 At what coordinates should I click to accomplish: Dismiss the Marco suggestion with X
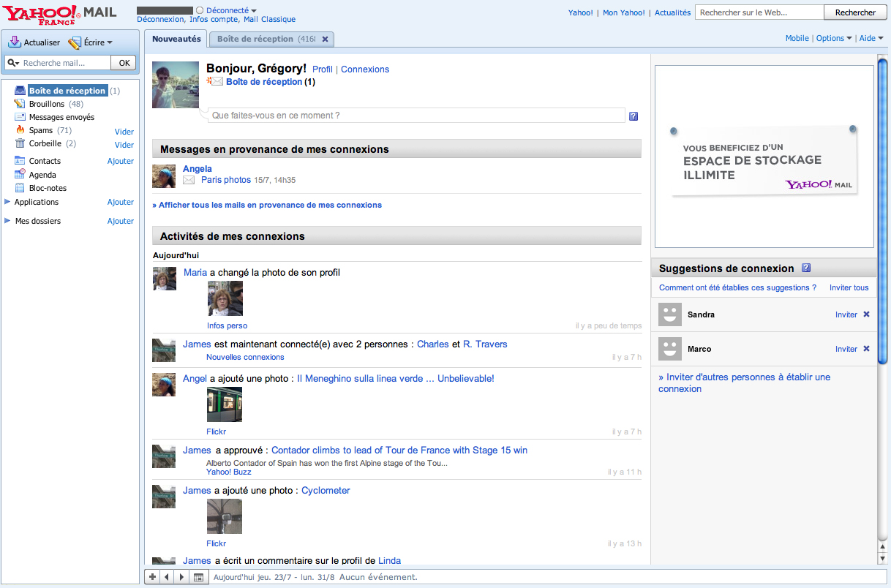(x=867, y=349)
